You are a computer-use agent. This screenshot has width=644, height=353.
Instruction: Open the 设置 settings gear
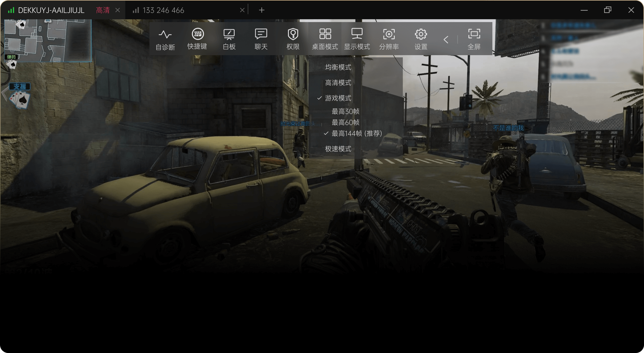click(x=421, y=39)
